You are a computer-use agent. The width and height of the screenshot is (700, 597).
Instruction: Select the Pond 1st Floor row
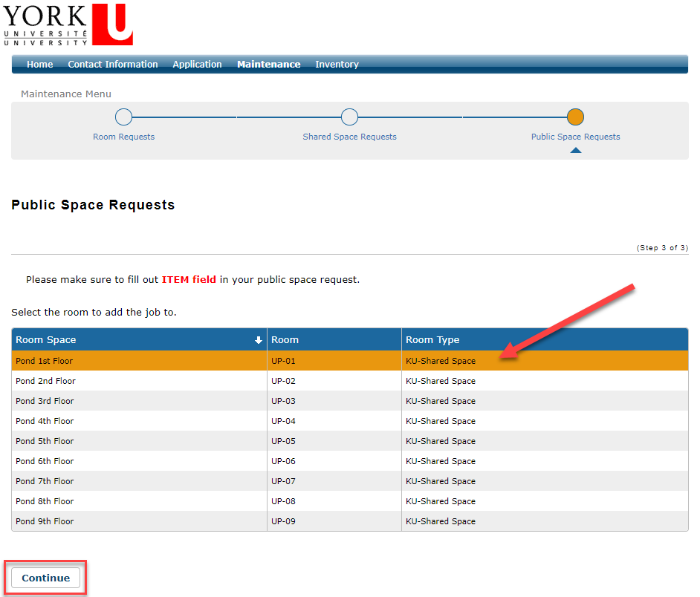[x=350, y=361]
